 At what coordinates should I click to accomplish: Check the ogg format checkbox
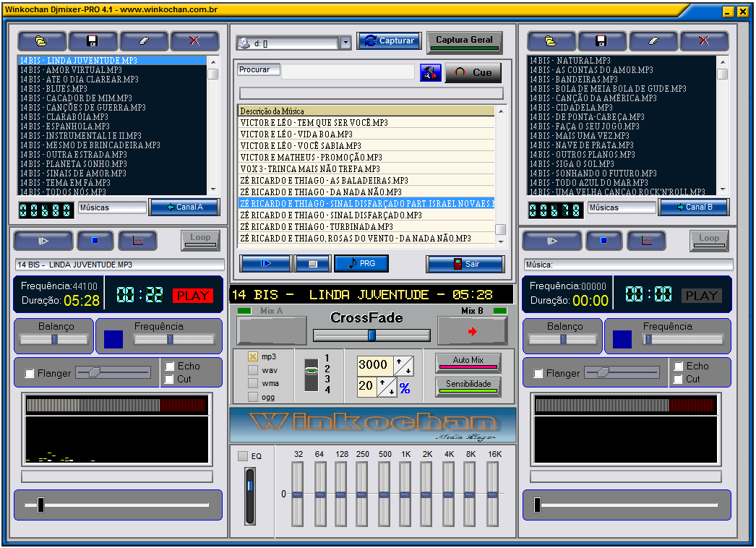pyautogui.click(x=253, y=397)
